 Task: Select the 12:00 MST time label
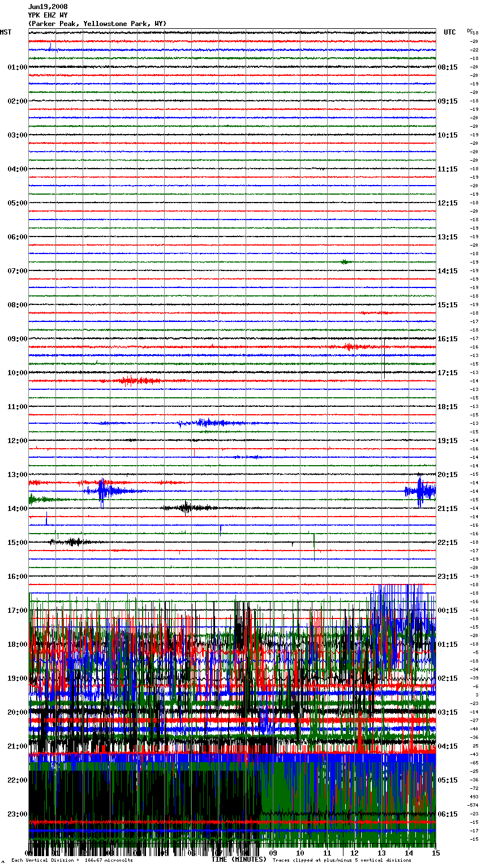tap(18, 441)
